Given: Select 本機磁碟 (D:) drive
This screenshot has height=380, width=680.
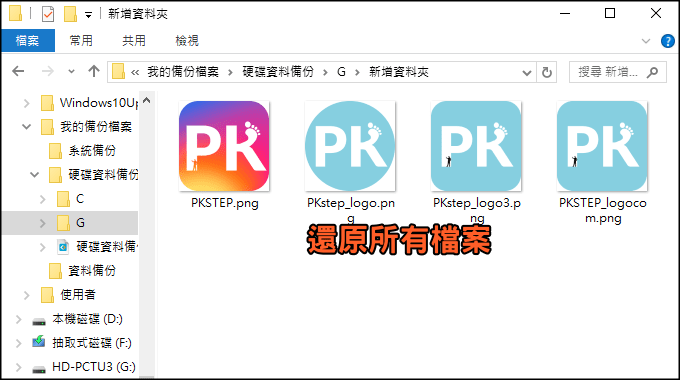Looking at the screenshot, I should [x=87, y=319].
